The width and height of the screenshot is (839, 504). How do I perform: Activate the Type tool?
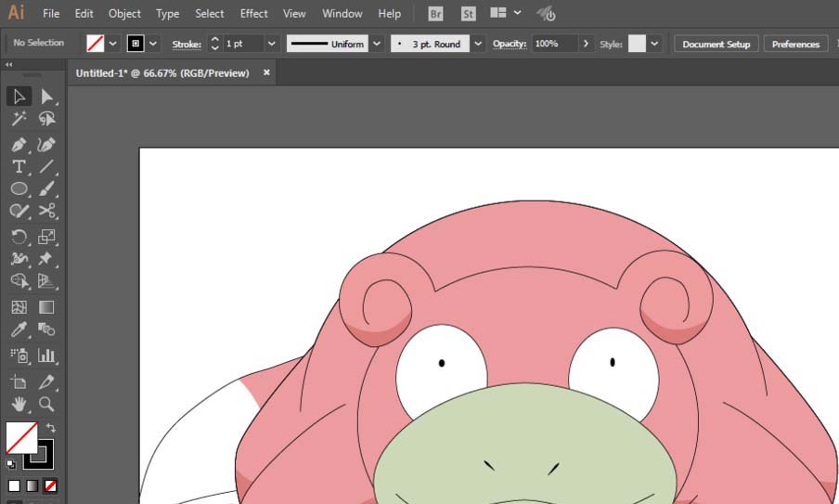(x=19, y=167)
